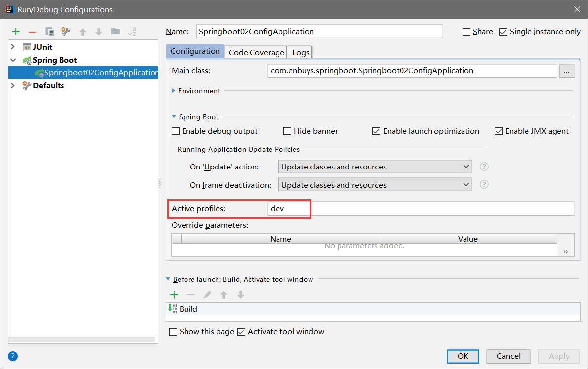The height and width of the screenshot is (369, 588).
Task: Move the before launch task up
Action: (224, 295)
